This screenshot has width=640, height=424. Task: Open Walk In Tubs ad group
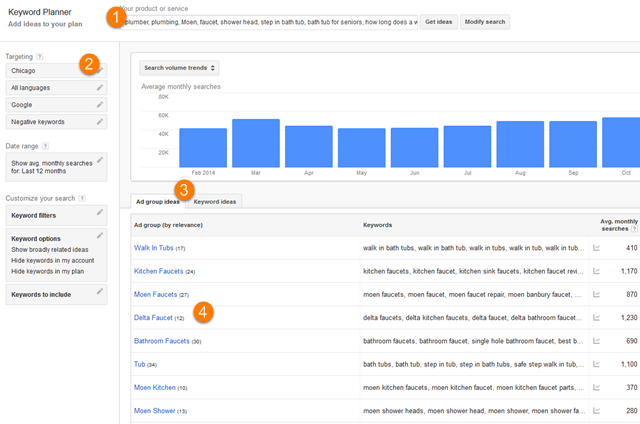[153, 248]
